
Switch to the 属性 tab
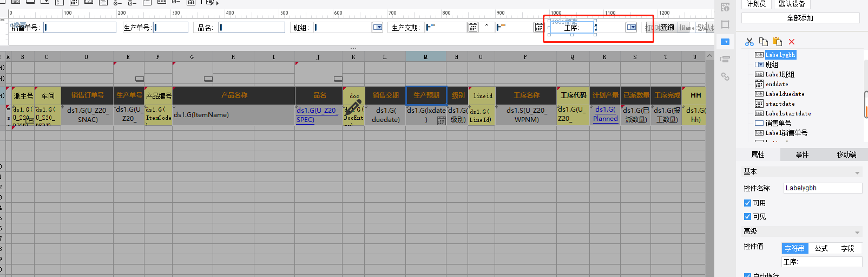[x=758, y=154]
